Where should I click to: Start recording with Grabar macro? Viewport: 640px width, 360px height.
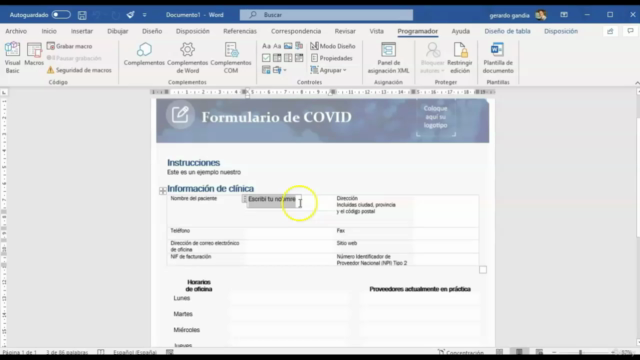tap(69, 46)
